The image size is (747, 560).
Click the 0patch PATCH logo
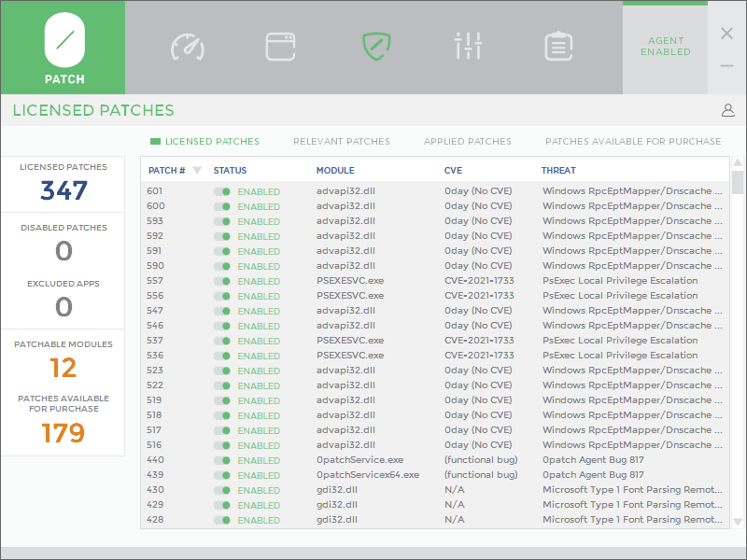[x=63, y=48]
